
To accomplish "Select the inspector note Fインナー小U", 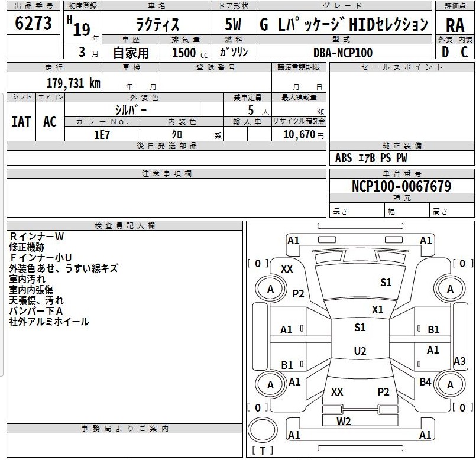I will coord(40,257).
